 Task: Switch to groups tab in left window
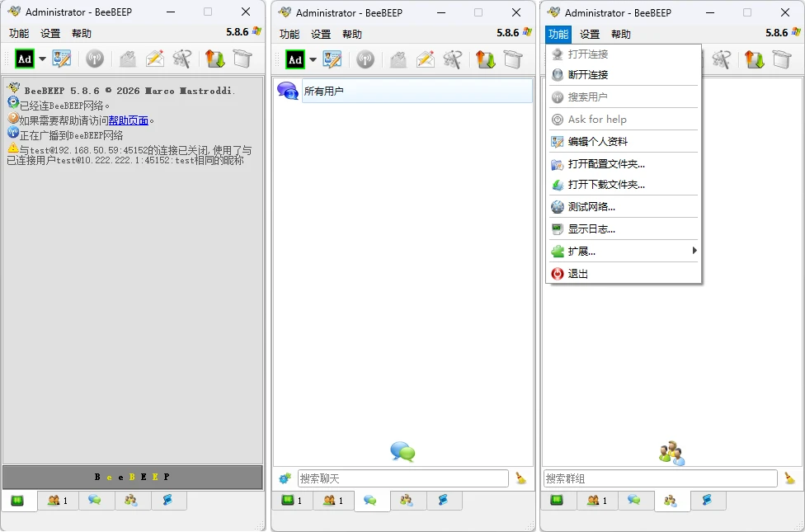click(131, 500)
